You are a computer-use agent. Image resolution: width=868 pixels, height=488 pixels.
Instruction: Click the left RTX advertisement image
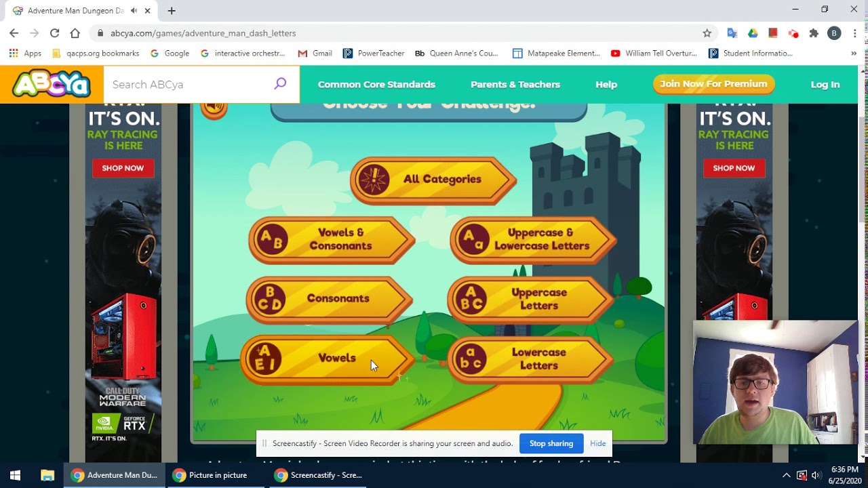click(x=123, y=283)
